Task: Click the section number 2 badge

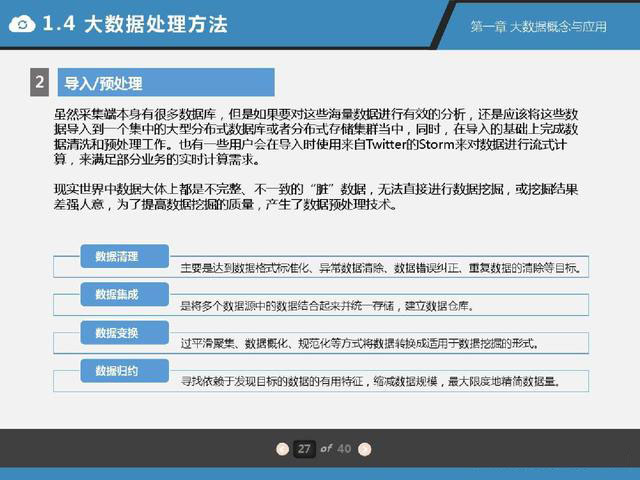Action: point(39,82)
